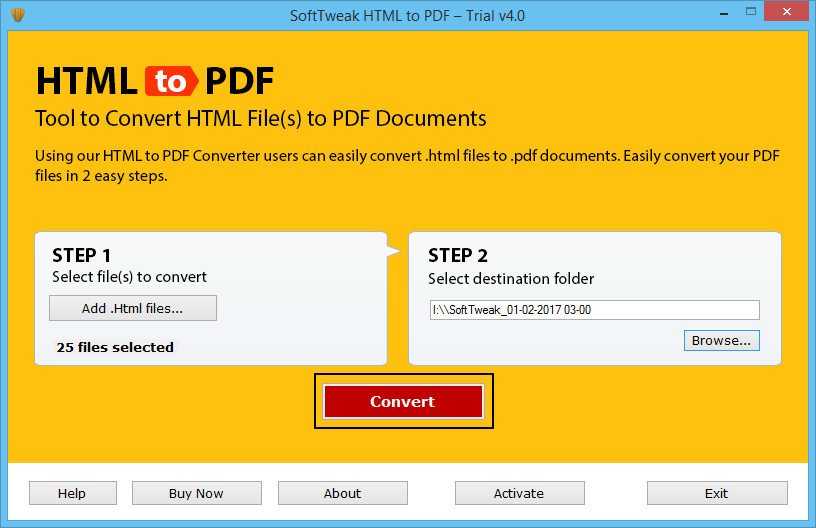Open Browse to choose destination folder
816x528 pixels.
click(x=721, y=341)
